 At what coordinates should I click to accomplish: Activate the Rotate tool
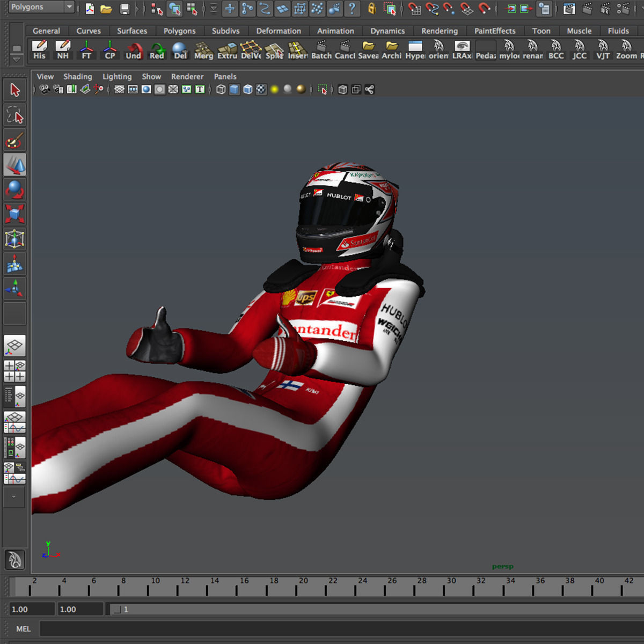[x=14, y=189]
